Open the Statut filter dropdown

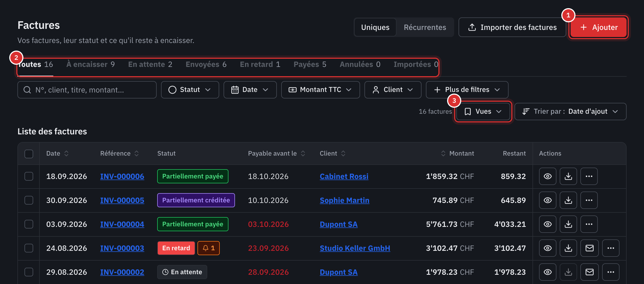pos(190,90)
